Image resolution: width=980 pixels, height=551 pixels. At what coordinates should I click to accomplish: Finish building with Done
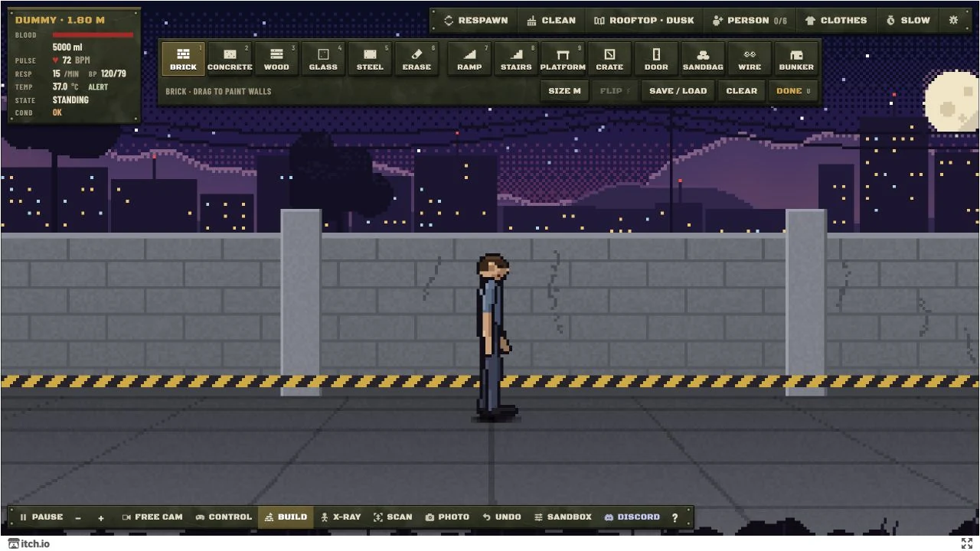click(793, 91)
